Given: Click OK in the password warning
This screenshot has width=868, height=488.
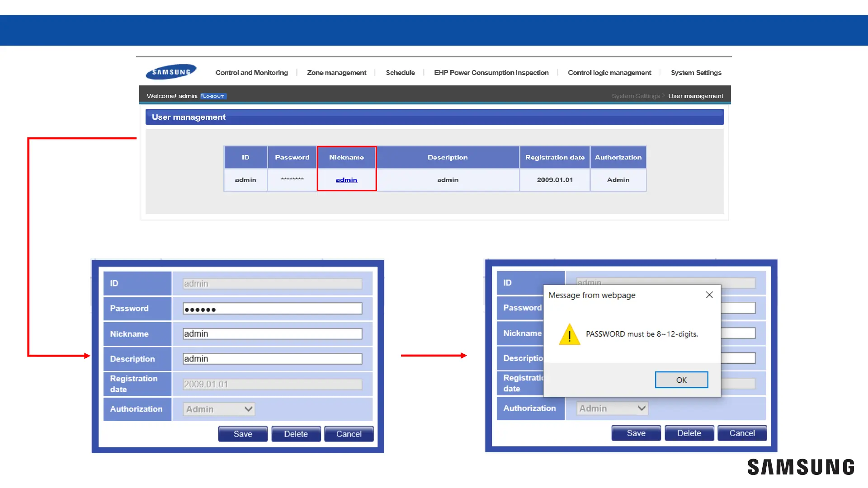Looking at the screenshot, I should pos(681,380).
